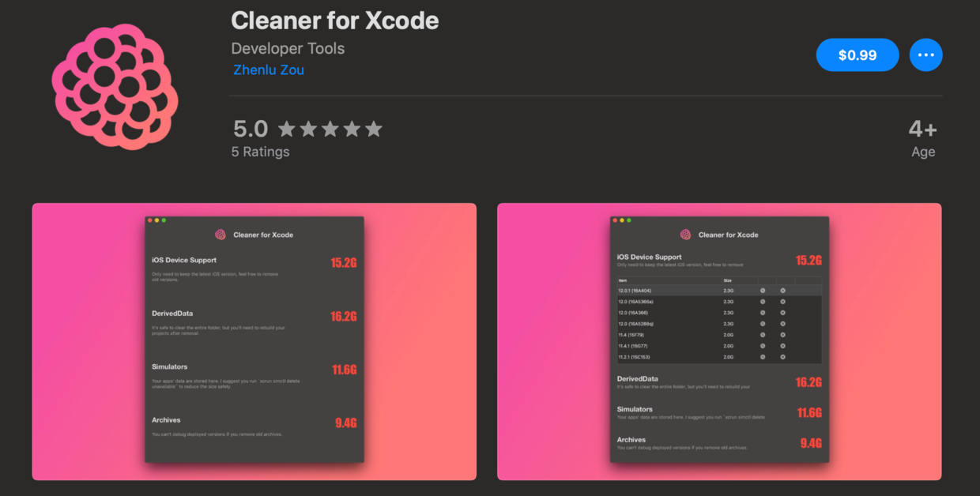
Task: Open the right app screenshot preview
Action: tap(719, 341)
